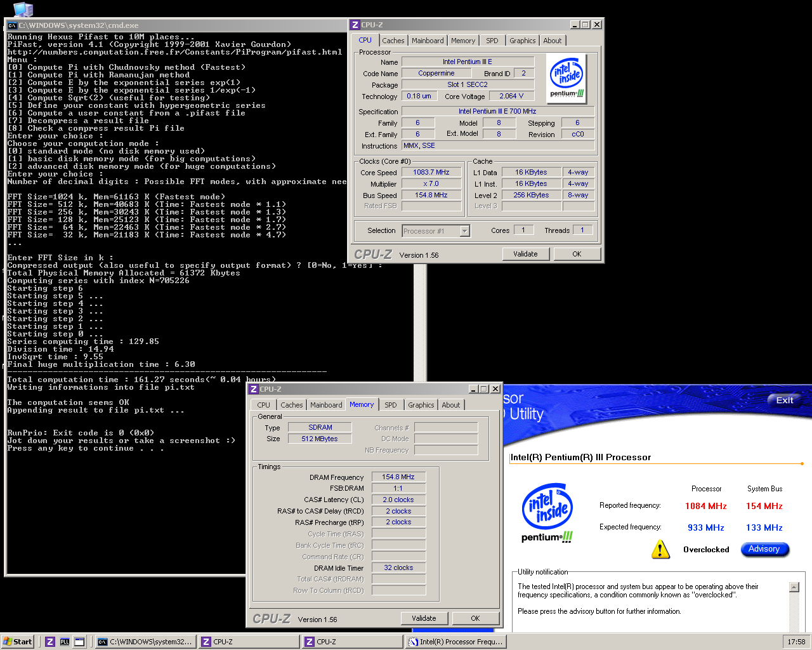This screenshot has height=650, width=812.
Task: Open Mainboard tab in CPU-Z processor window
Action: [428, 41]
